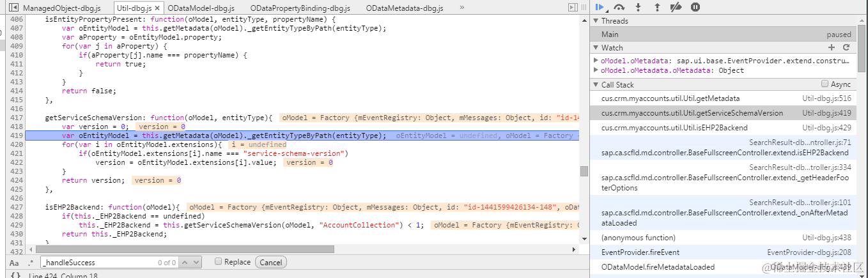Open ODataMetadata-dbg.js tab

pos(405,8)
